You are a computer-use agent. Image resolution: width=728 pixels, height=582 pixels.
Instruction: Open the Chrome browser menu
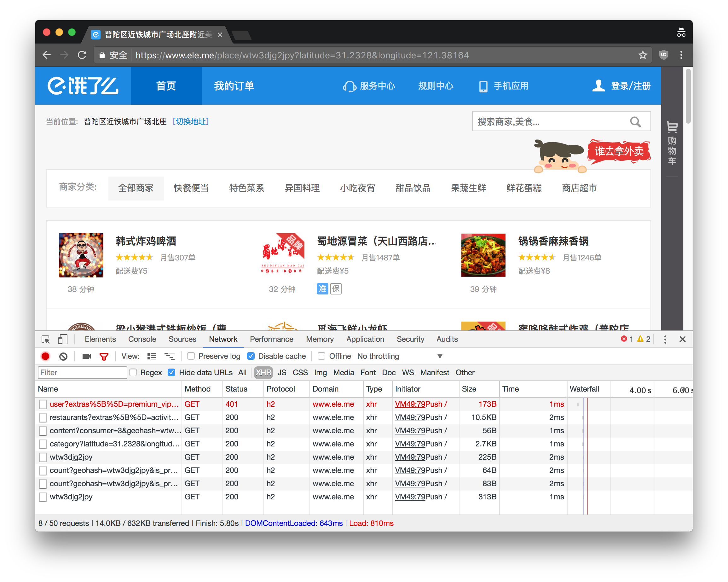[x=681, y=55]
